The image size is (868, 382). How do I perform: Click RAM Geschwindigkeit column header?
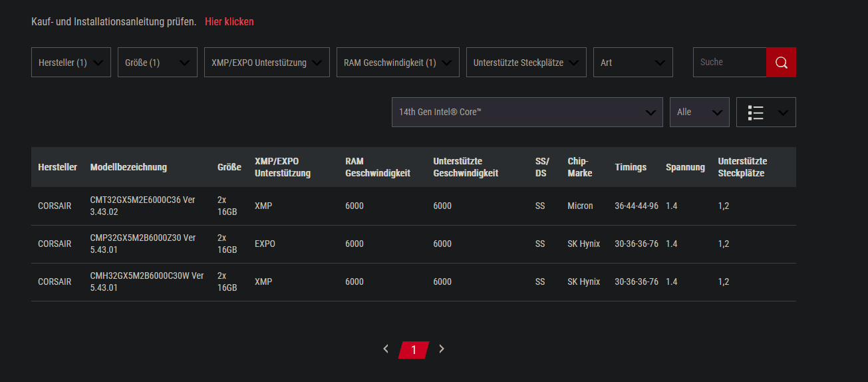tap(378, 167)
